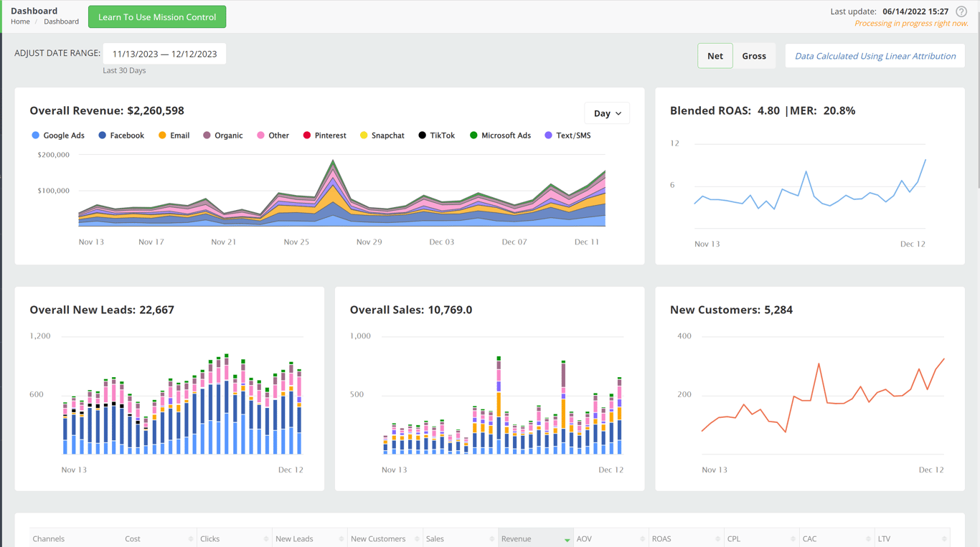Toggle the Google Ads legend series
The height and width of the screenshot is (547, 980).
click(57, 135)
